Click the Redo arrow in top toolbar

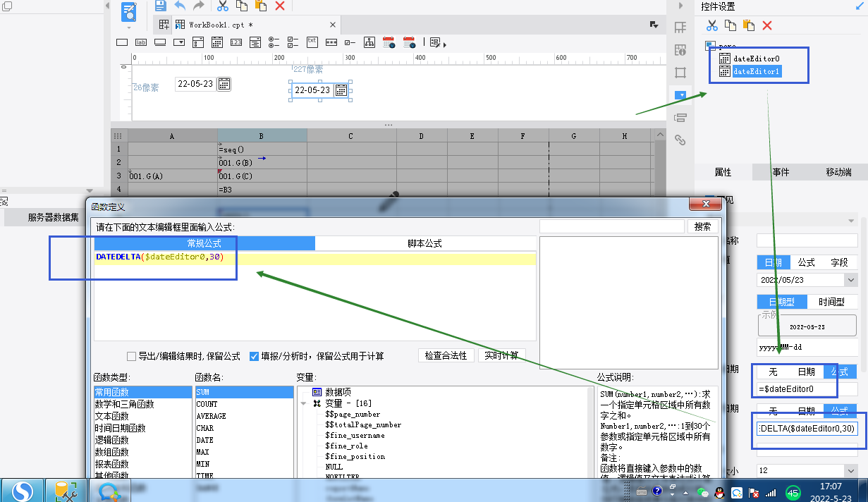(199, 6)
